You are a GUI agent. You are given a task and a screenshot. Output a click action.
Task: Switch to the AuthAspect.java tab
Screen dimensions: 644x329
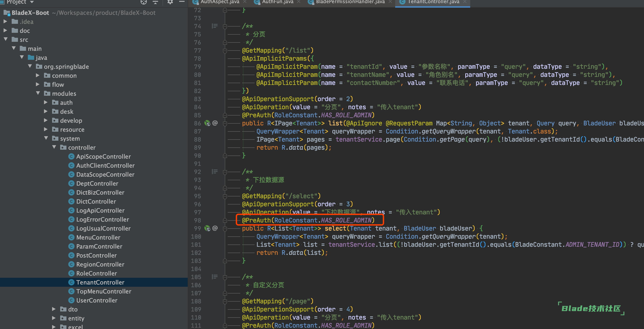tap(220, 2)
